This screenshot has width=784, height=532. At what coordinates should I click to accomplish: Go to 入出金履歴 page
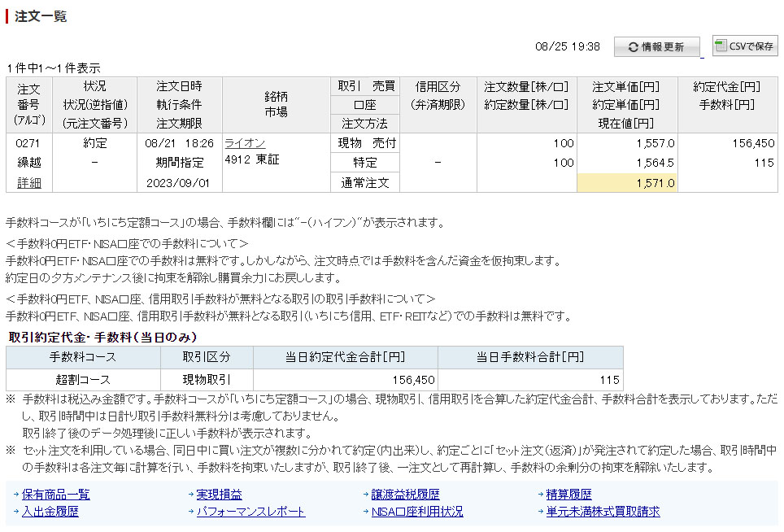click(x=50, y=512)
